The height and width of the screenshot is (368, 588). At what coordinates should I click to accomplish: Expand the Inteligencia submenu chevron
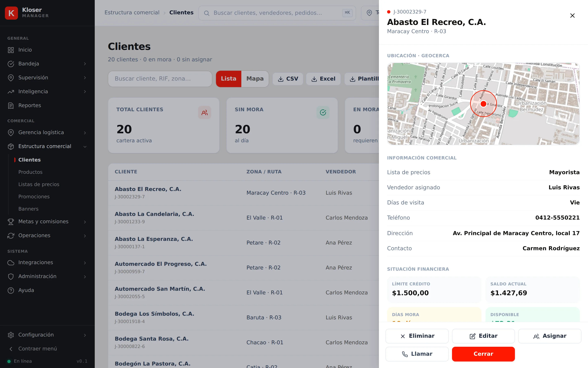pyautogui.click(x=85, y=92)
